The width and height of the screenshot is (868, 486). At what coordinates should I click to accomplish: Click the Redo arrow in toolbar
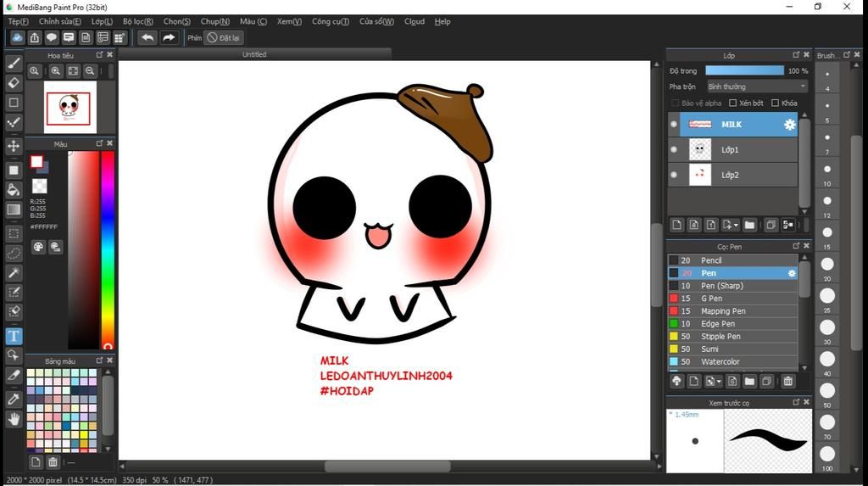[169, 37]
